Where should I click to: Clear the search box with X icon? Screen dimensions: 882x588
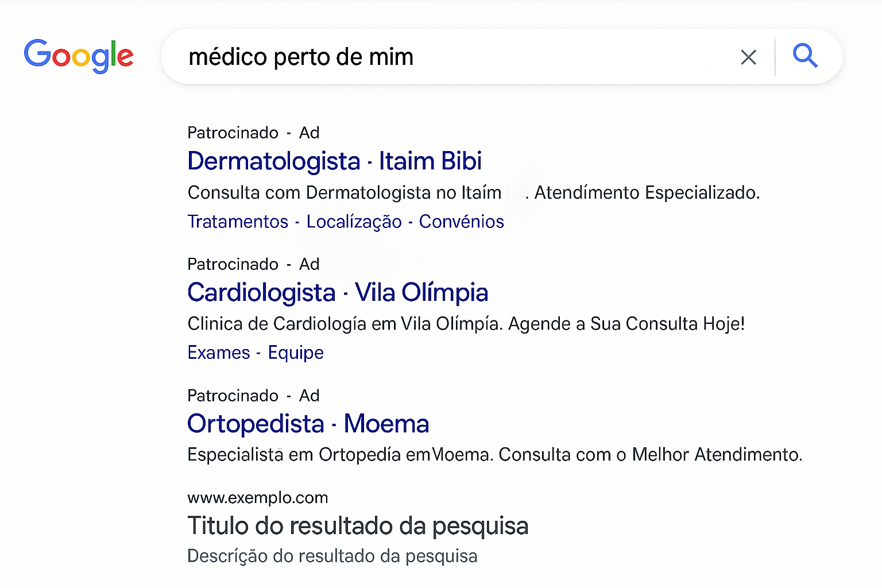pyautogui.click(x=748, y=57)
